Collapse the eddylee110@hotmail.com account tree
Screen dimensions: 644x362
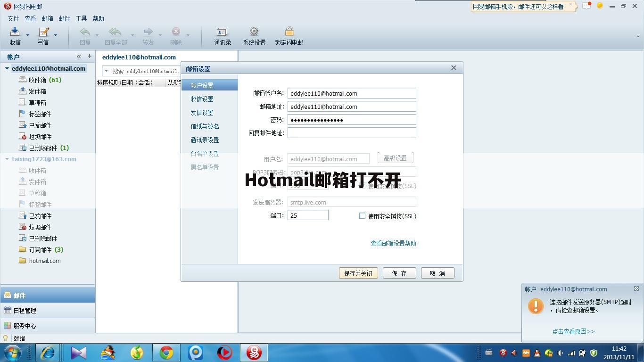pyautogui.click(x=7, y=68)
